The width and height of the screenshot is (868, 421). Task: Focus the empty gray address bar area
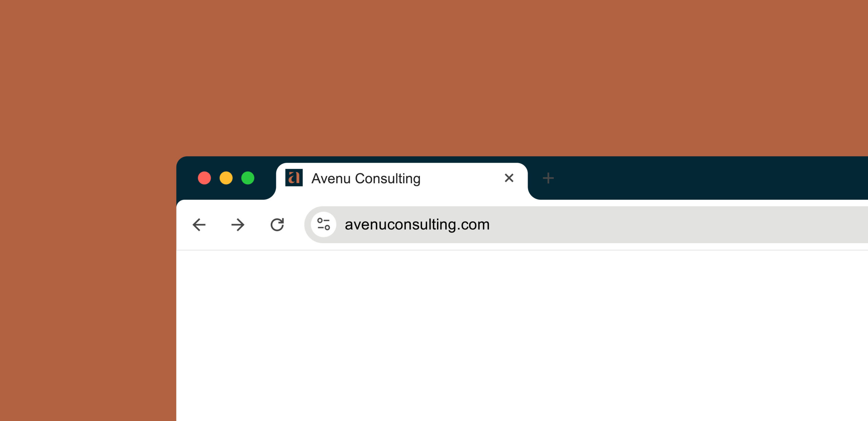678,225
